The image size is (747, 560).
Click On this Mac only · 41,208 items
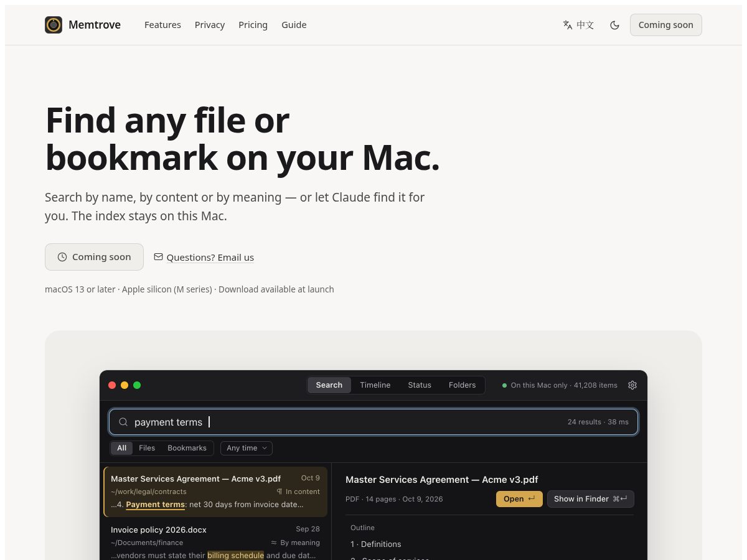point(564,385)
